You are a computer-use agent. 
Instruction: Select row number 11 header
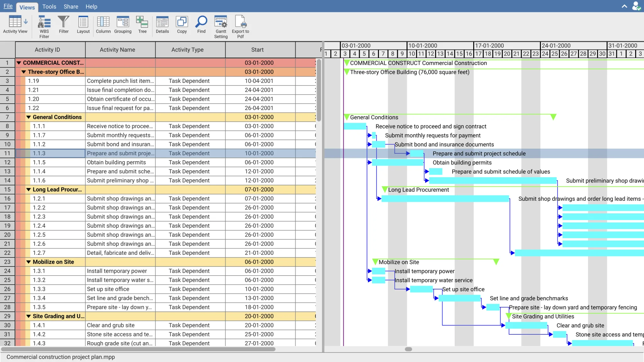(x=8, y=153)
